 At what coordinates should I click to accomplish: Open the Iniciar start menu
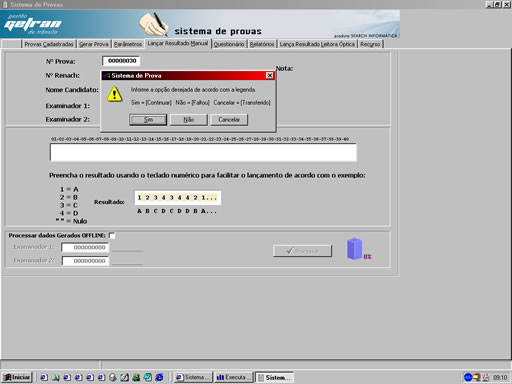(17, 377)
